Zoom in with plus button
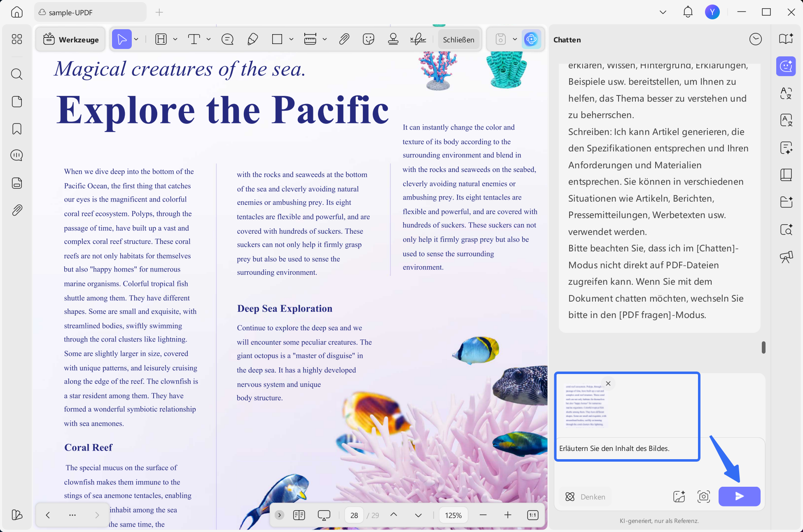Image resolution: width=803 pixels, height=532 pixels. [x=508, y=515]
